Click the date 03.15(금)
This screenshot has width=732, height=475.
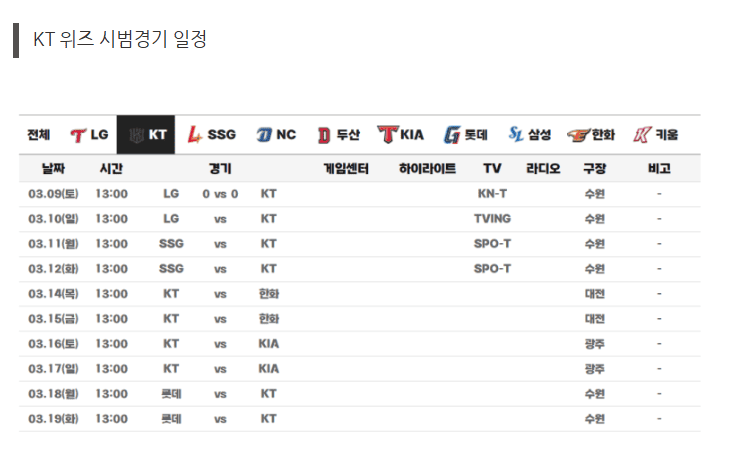pyautogui.click(x=53, y=319)
